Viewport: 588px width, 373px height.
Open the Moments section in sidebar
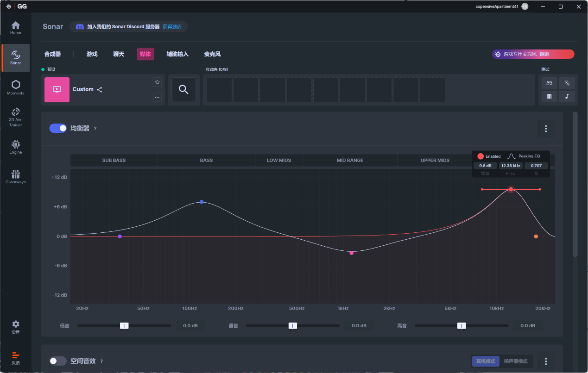click(x=16, y=87)
